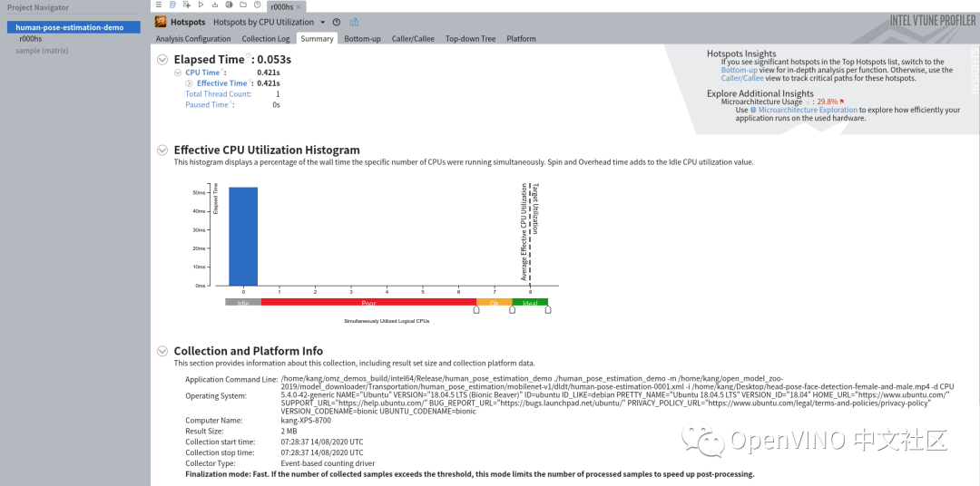Click the CPU Time metric link
The height and width of the screenshot is (486, 980).
202,73
